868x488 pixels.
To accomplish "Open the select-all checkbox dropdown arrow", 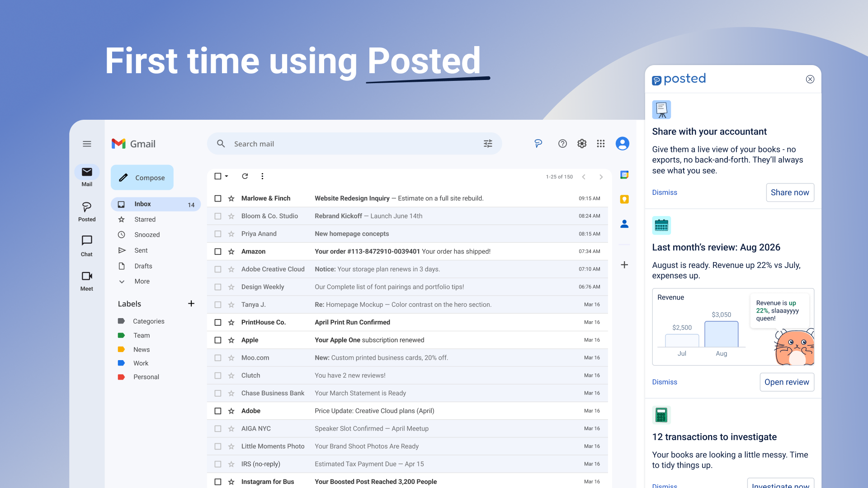I will click(227, 176).
